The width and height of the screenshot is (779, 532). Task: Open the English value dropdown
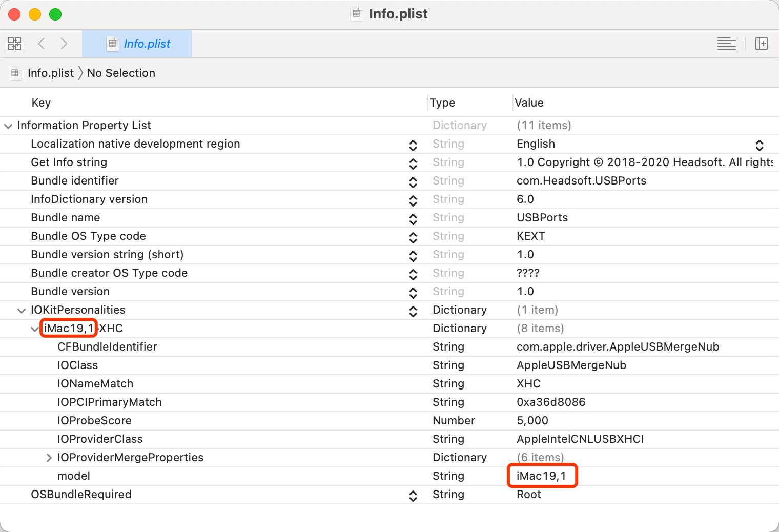(760, 145)
